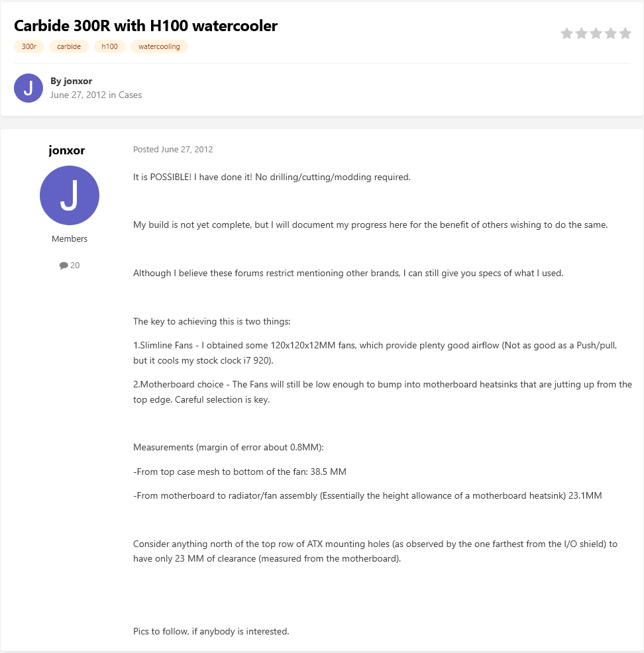
Task: Open jonxor's large avatar in the post sidebar
Action: pyautogui.click(x=70, y=195)
